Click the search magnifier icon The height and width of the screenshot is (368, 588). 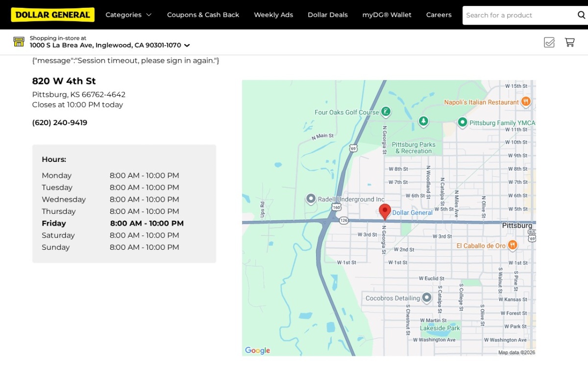(582, 15)
